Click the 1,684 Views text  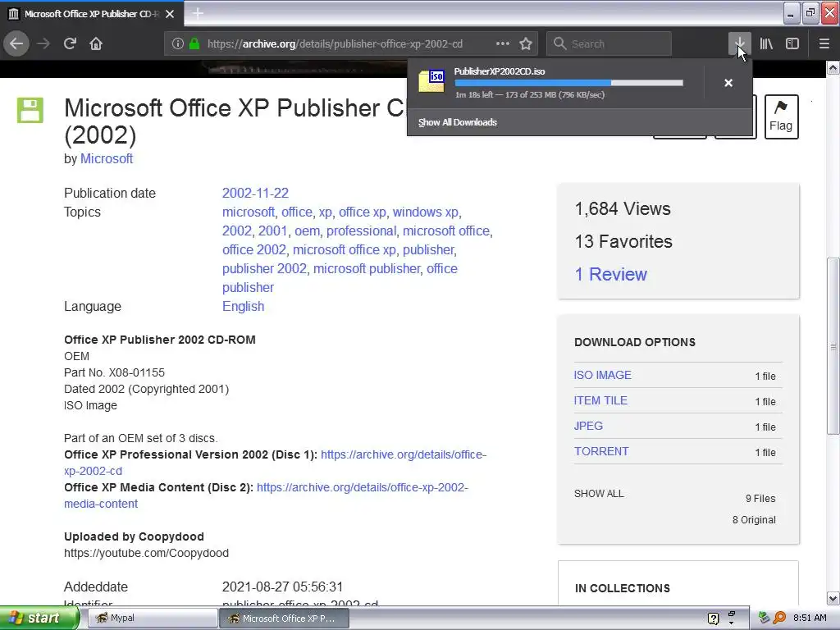[623, 209]
